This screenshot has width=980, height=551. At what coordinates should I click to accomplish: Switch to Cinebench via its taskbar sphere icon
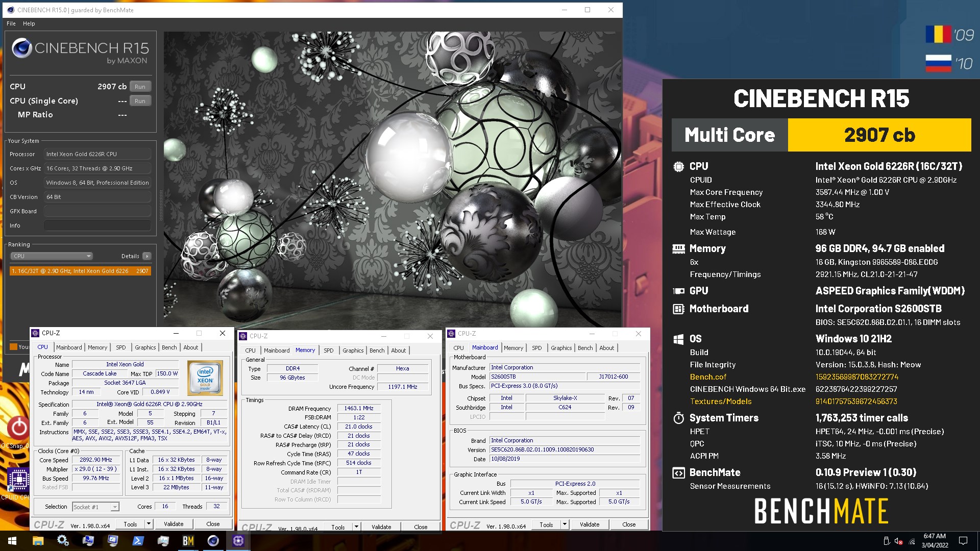click(213, 541)
